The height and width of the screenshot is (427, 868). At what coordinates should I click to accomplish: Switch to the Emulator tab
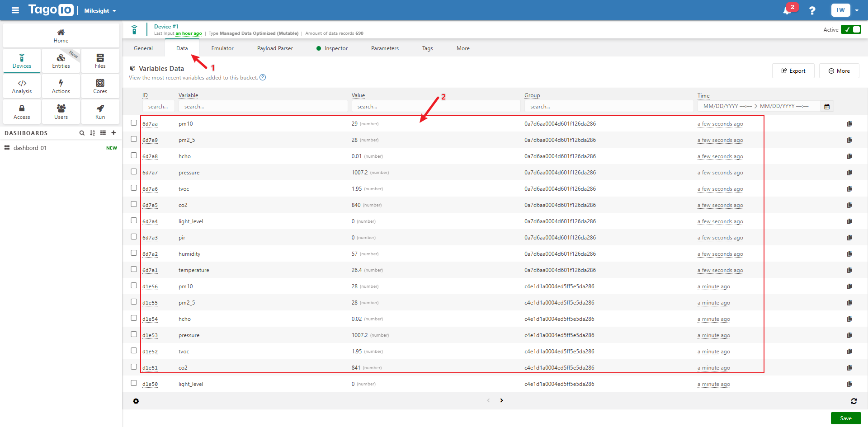[x=222, y=48]
